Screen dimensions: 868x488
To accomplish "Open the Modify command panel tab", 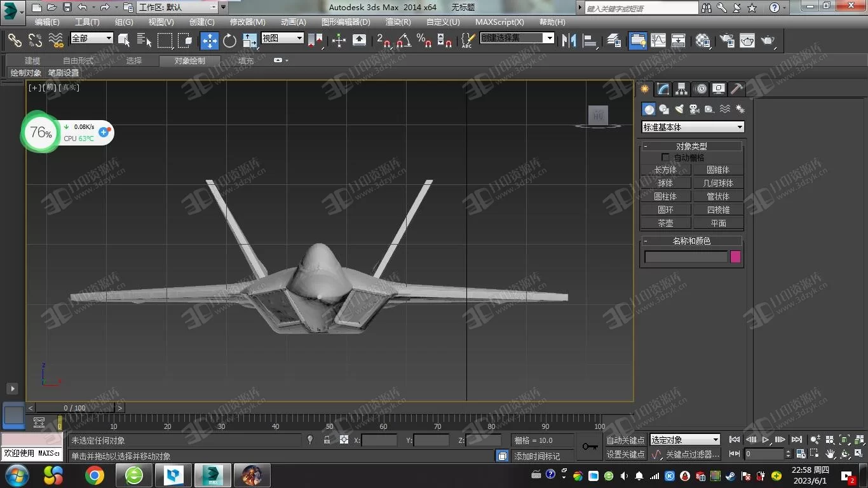I will tap(663, 88).
